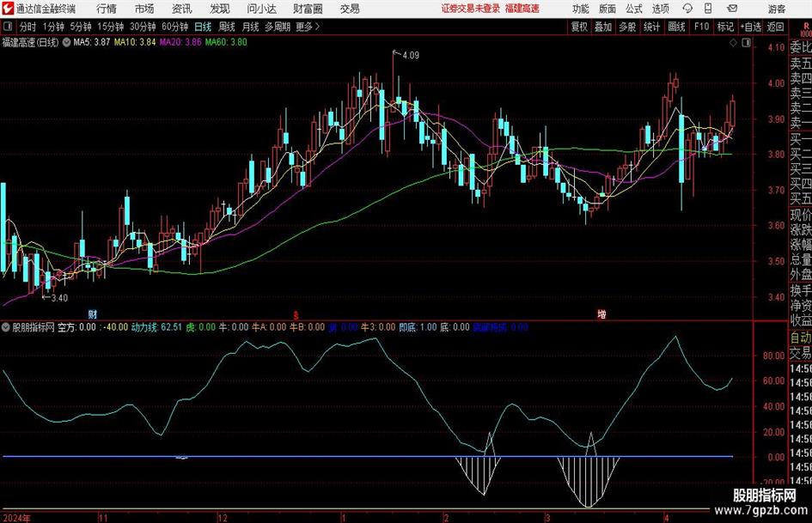Open the 多周期 multi-period view
812x523 pixels.
tap(277, 27)
